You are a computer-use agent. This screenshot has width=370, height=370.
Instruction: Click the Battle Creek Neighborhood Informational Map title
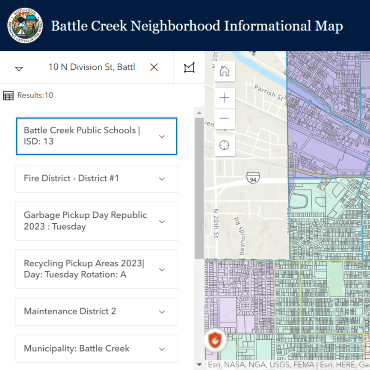[x=197, y=26]
